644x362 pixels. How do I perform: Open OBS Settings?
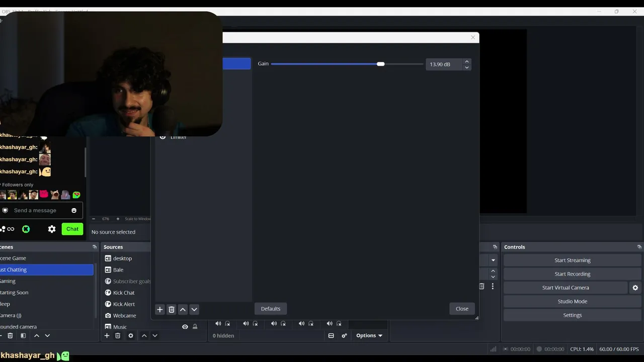(573, 315)
